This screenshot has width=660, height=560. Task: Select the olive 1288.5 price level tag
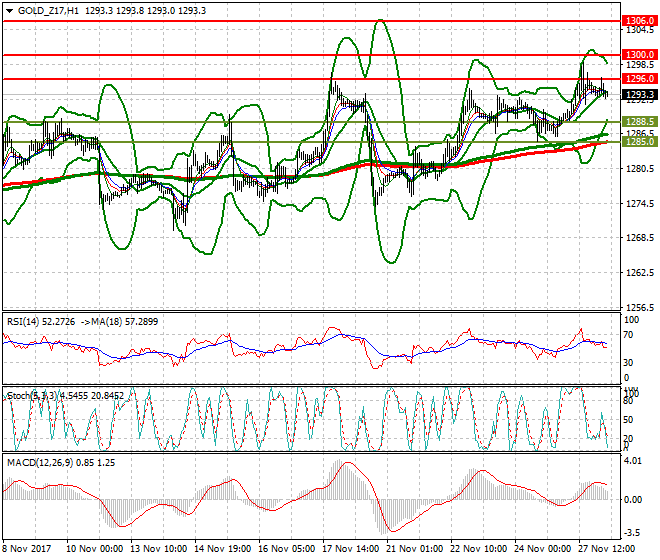coord(638,121)
